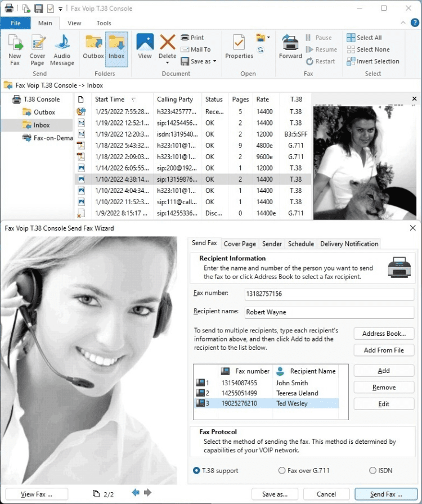Select the T.38 support radio button
The image size is (422, 504).
coord(196,470)
